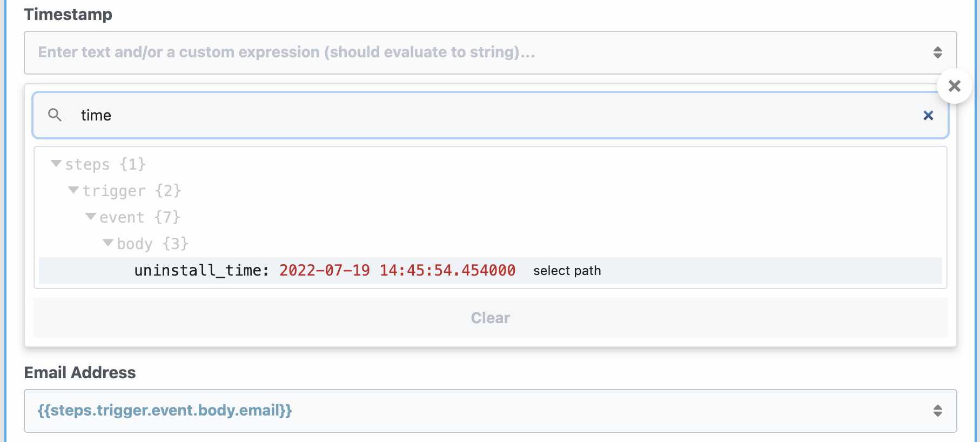
Task: Clear the search text with blue X
Action: click(928, 115)
